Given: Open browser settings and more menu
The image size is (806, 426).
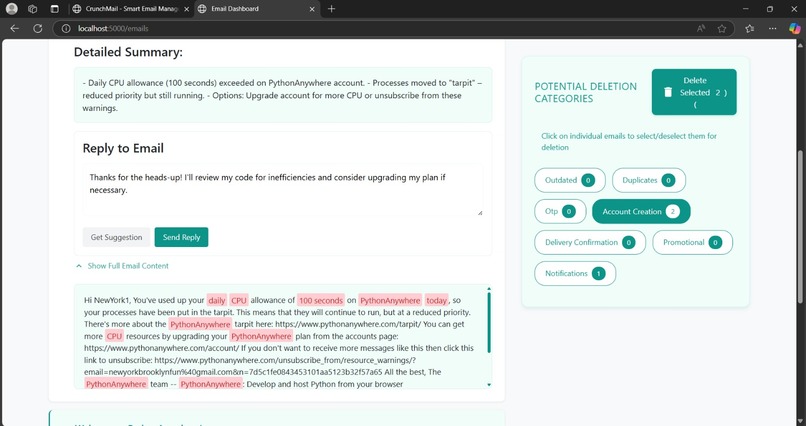Looking at the screenshot, I should [x=772, y=29].
